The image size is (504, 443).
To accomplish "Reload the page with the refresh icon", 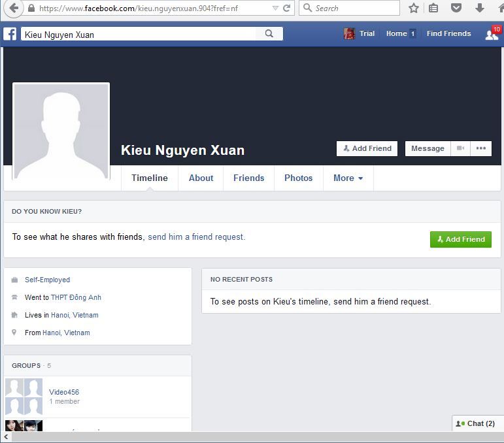I will [x=287, y=8].
